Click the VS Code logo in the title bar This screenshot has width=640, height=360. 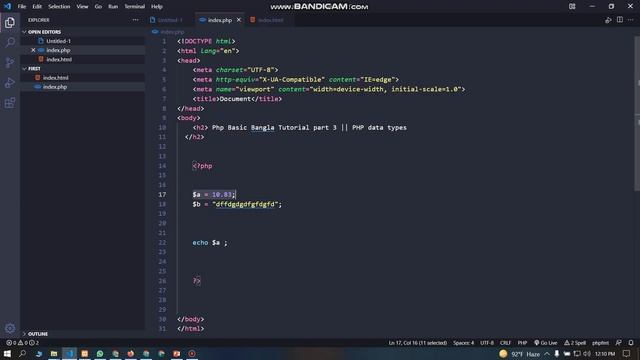pos(7,7)
